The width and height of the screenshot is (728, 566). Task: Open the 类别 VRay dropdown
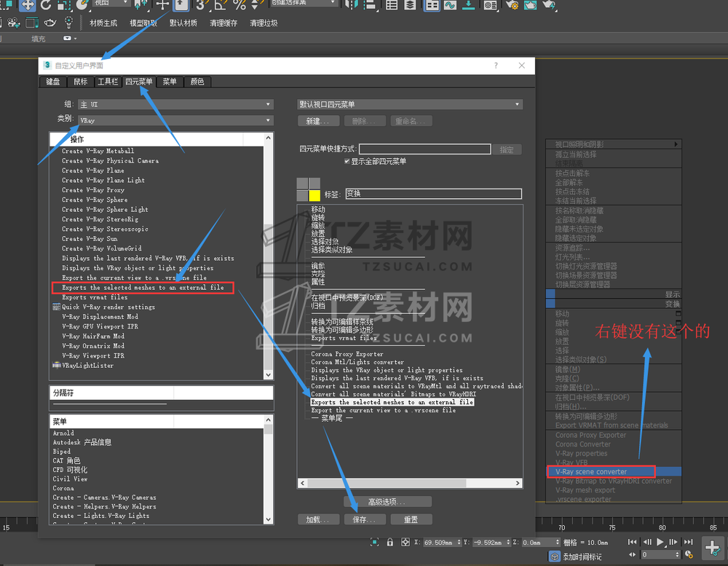coord(175,120)
